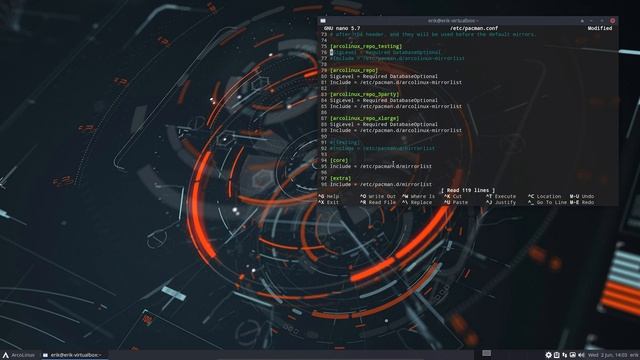Click the ^X Exit shortcut

point(329,202)
